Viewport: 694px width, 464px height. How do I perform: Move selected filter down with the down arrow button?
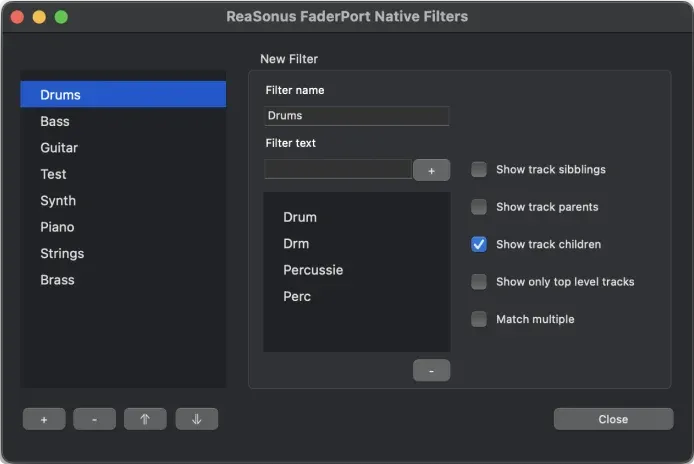click(x=197, y=419)
